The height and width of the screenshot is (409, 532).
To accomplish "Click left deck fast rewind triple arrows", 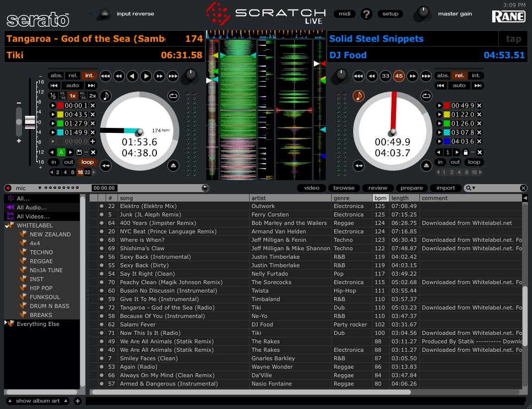I will pos(105,76).
